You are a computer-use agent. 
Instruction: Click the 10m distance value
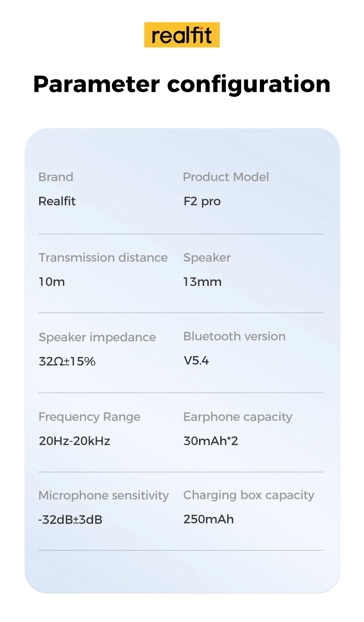[52, 282]
